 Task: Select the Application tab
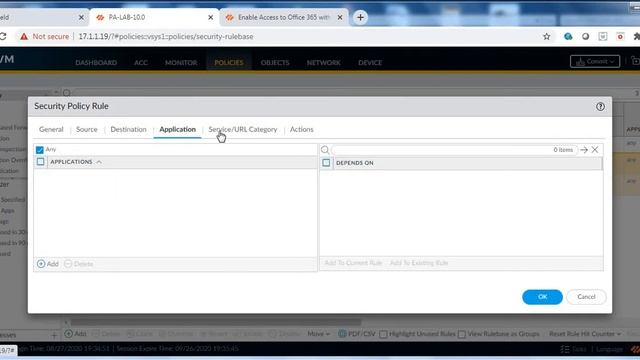(178, 129)
